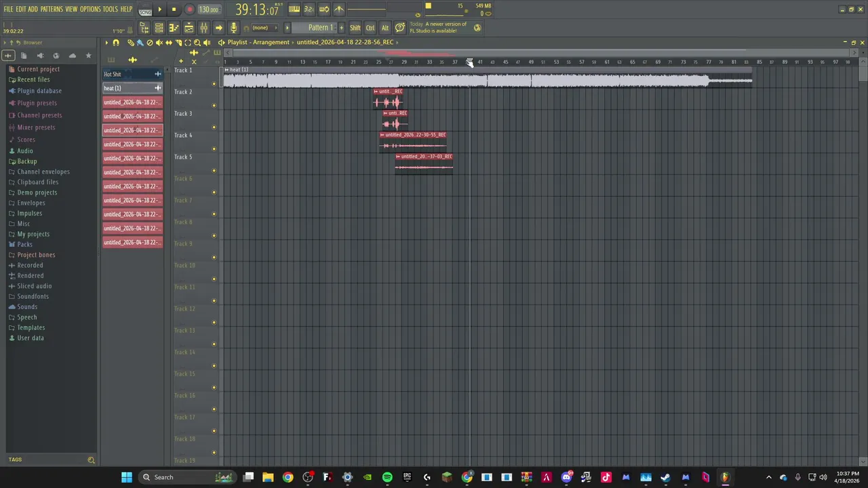The image size is (868, 488).
Task: Toggle the Ctrl modifier button
Action: [x=370, y=28]
